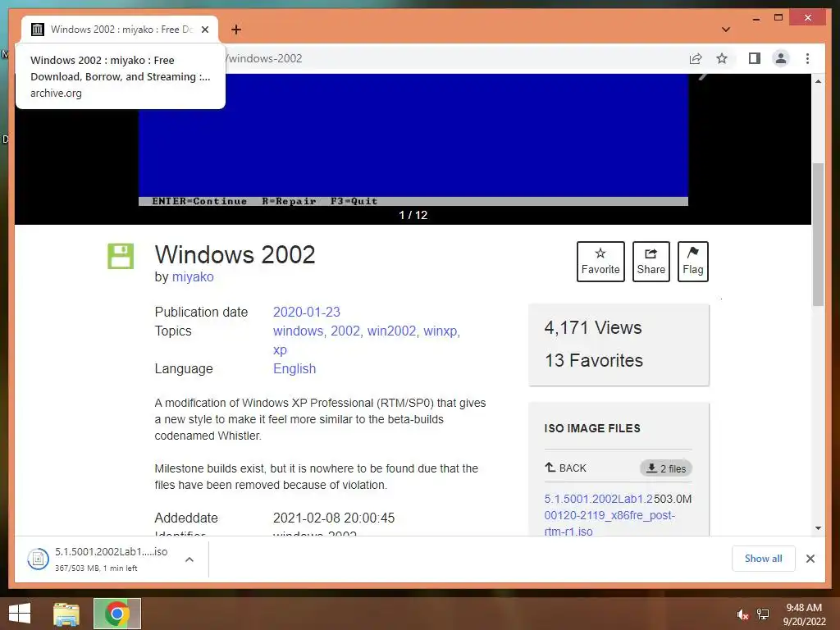This screenshot has height=630, width=840.
Task: Click the 'Windows 2002' page title
Action: click(235, 254)
